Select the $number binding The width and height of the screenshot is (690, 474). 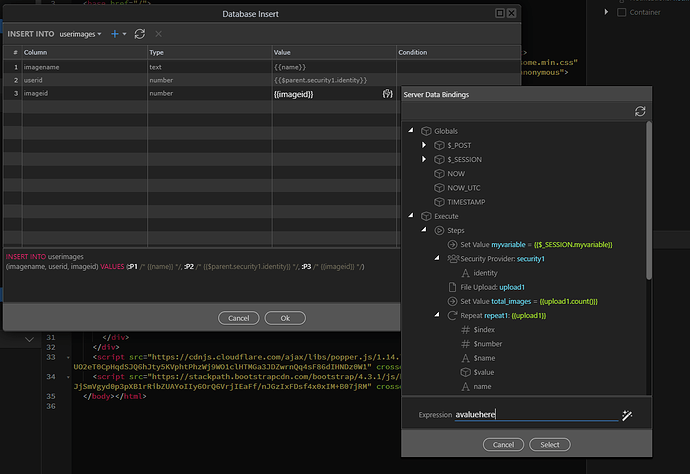(x=488, y=344)
